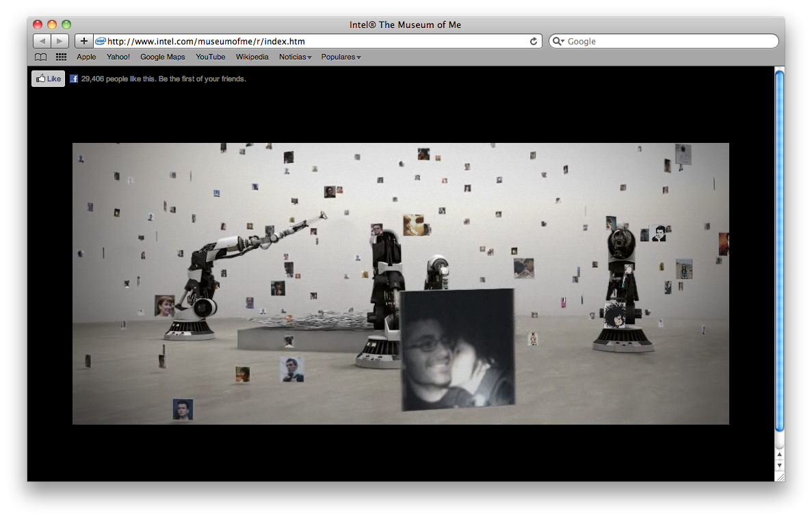This screenshot has width=812, height=519.
Task: Expand the Populares bookmarks folder
Action: pos(341,57)
